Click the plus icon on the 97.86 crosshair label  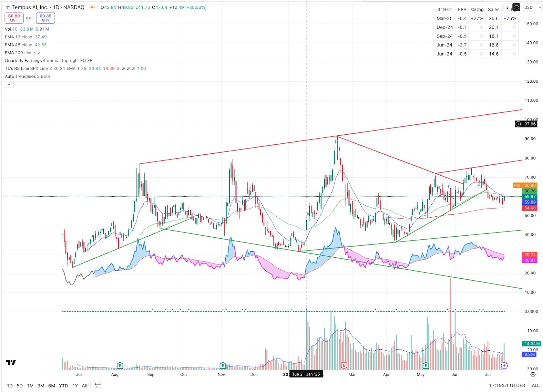518,124
